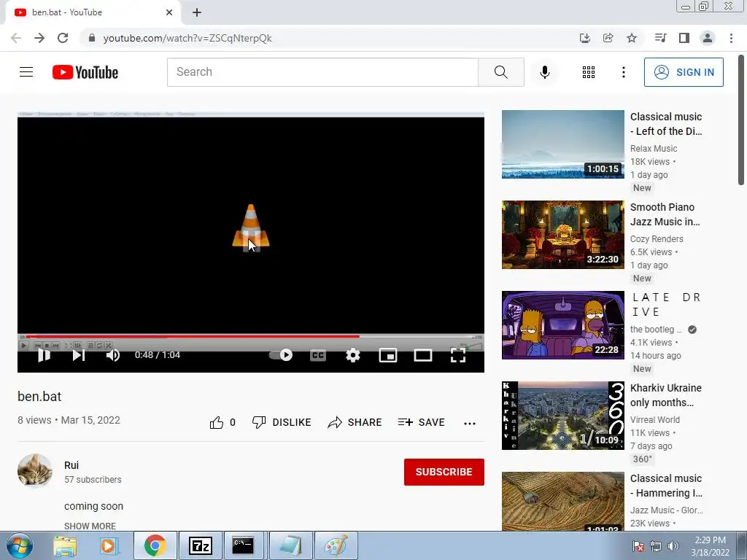747x560 pixels.
Task: Mute the video volume speaker
Action: (x=113, y=355)
